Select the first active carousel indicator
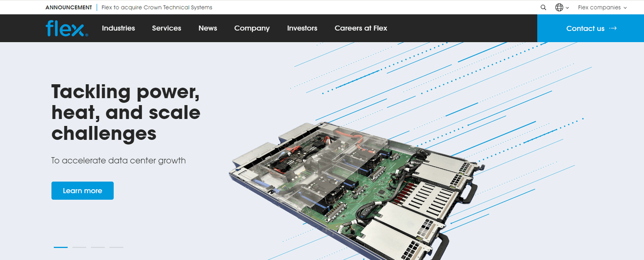 61,247
